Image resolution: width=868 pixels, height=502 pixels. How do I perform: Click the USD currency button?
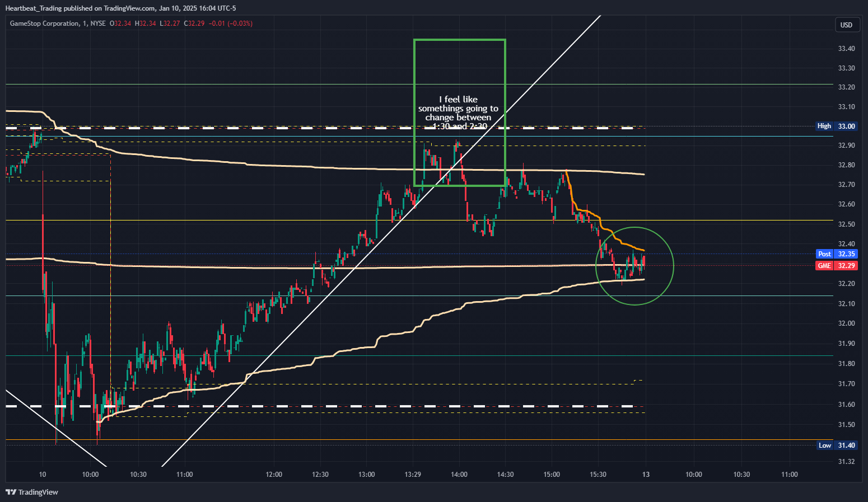(x=846, y=25)
